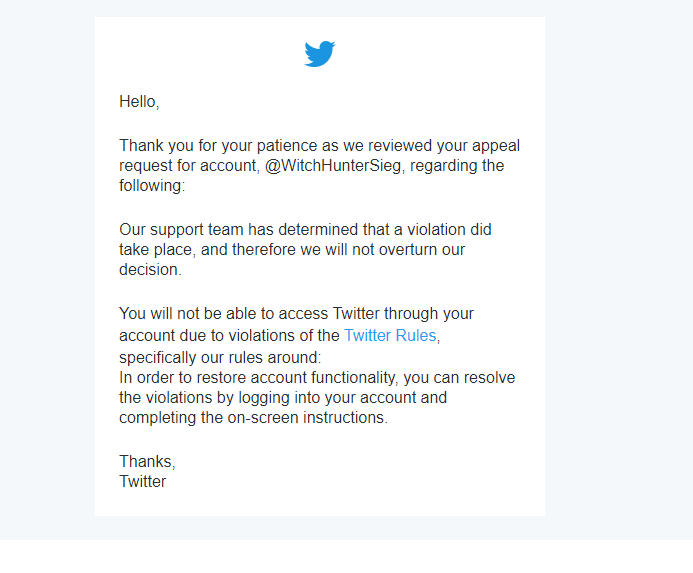Image resolution: width=693 pixels, height=573 pixels.
Task: Click the word 'following:' ending the first paragraph
Action: (152, 186)
